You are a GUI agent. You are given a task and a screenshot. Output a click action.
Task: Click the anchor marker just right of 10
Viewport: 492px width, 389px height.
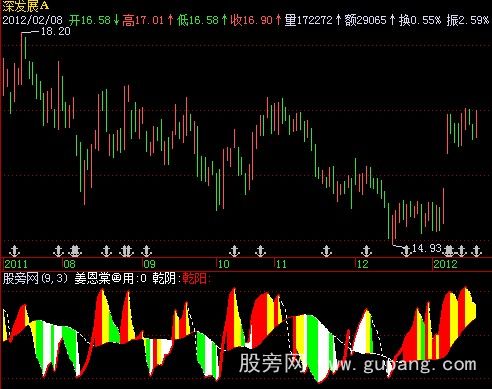[x=235, y=251]
